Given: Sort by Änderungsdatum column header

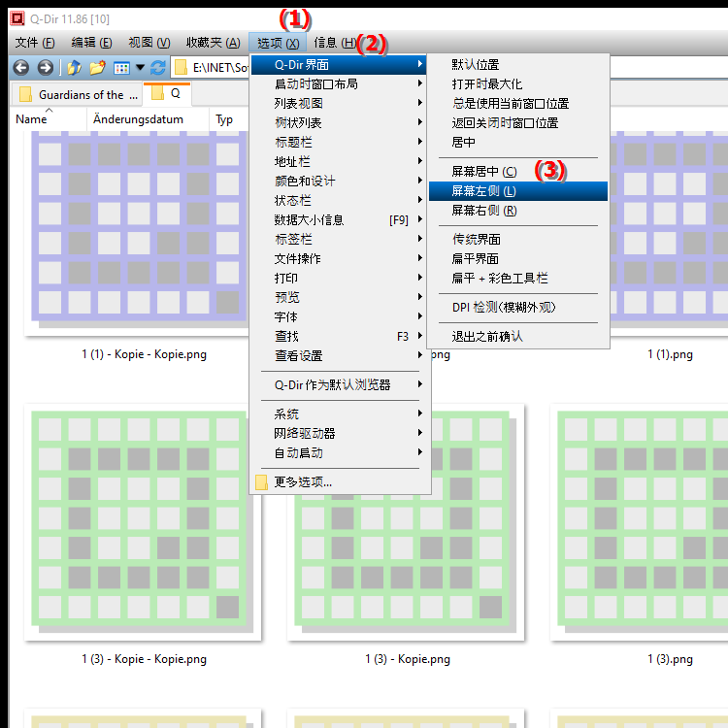Looking at the screenshot, I should click(148, 119).
